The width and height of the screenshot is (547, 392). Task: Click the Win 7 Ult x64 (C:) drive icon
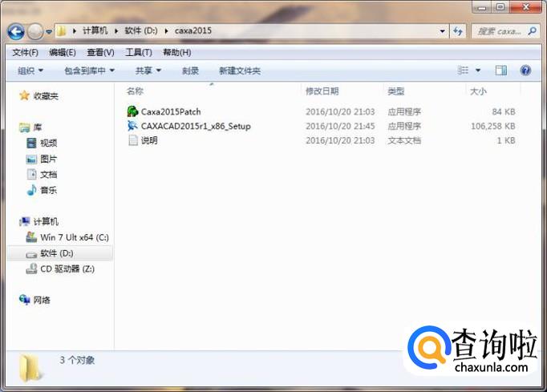31,237
